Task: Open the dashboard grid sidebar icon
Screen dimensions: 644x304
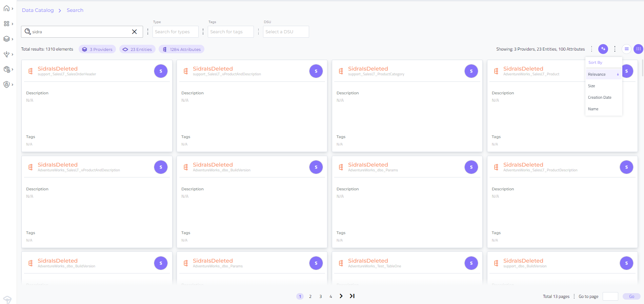Action: point(6,24)
